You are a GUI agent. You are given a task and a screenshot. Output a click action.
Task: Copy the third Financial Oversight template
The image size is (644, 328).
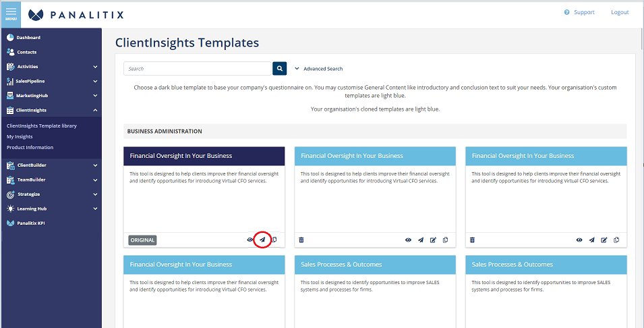tap(616, 240)
